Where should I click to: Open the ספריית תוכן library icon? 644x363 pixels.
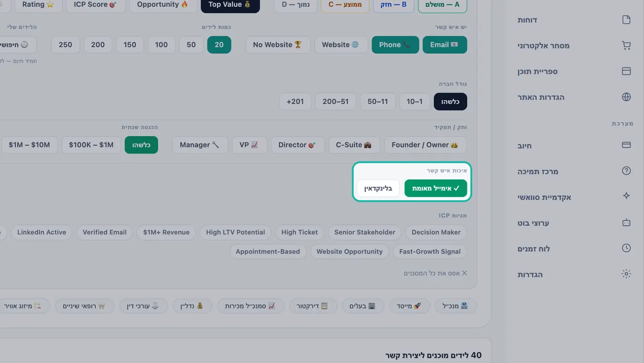[626, 71]
